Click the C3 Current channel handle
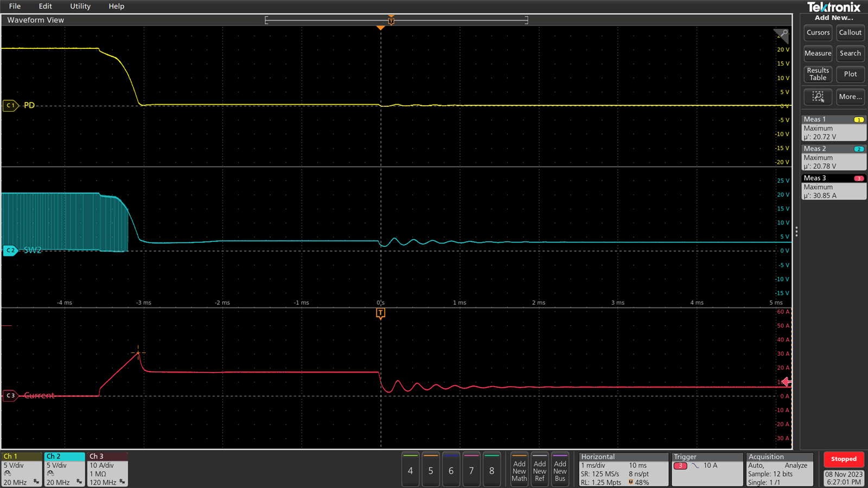Viewport: 868px width, 488px height. tap(11, 395)
